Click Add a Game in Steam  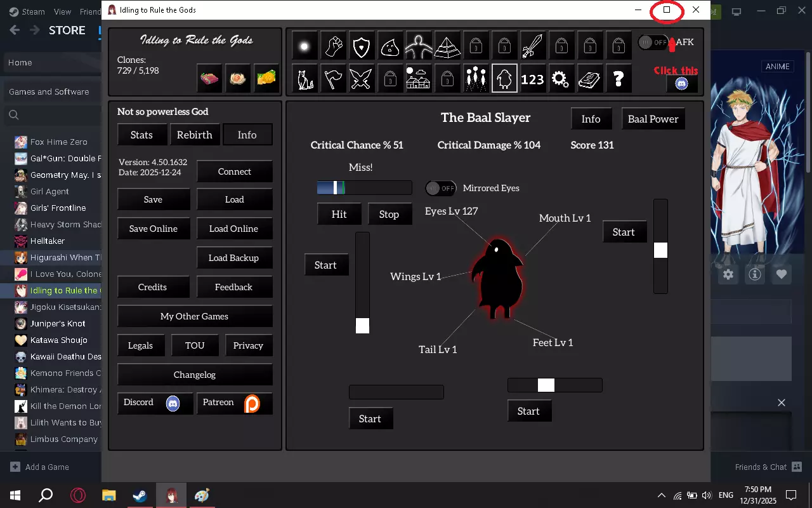(x=40, y=467)
